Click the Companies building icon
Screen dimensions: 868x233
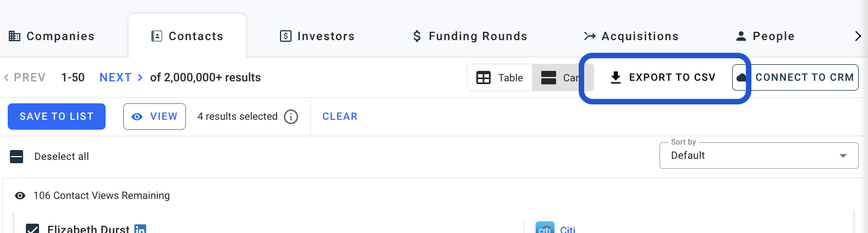(x=15, y=36)
